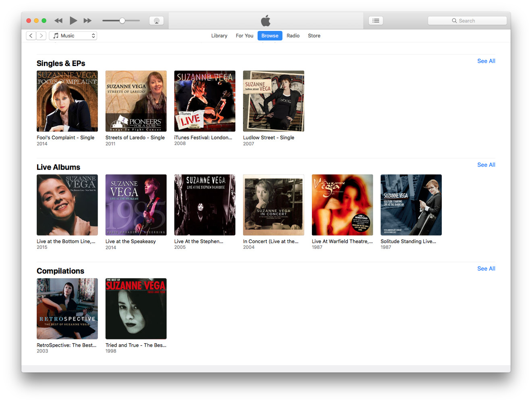Click the Apple logo in the display area
The width and height of the screenshot is (532, 403).
click(266, 21)
